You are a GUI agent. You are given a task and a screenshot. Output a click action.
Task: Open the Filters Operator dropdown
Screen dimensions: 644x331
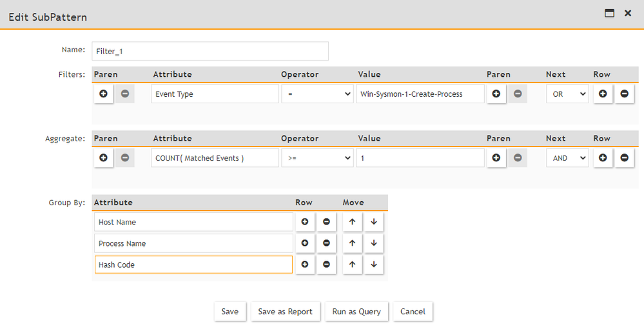point(317,94)
